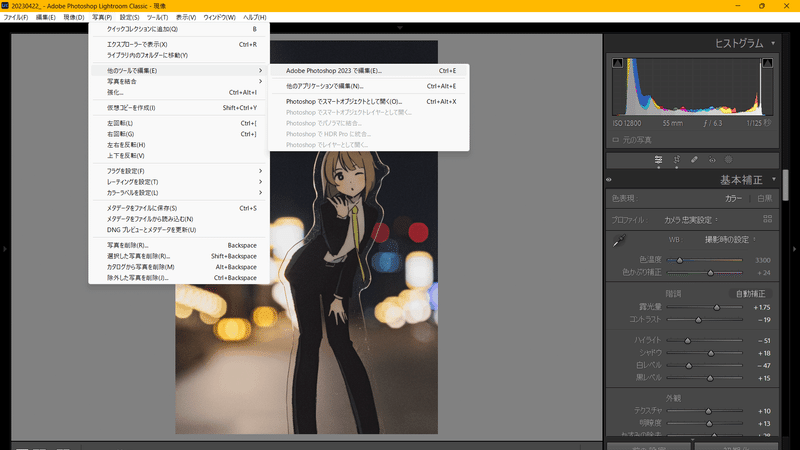This screenshot has height=450, width=800.
Task: Toggle 基本補正 panel eye visibility
Action: click(x=609, y=180)
